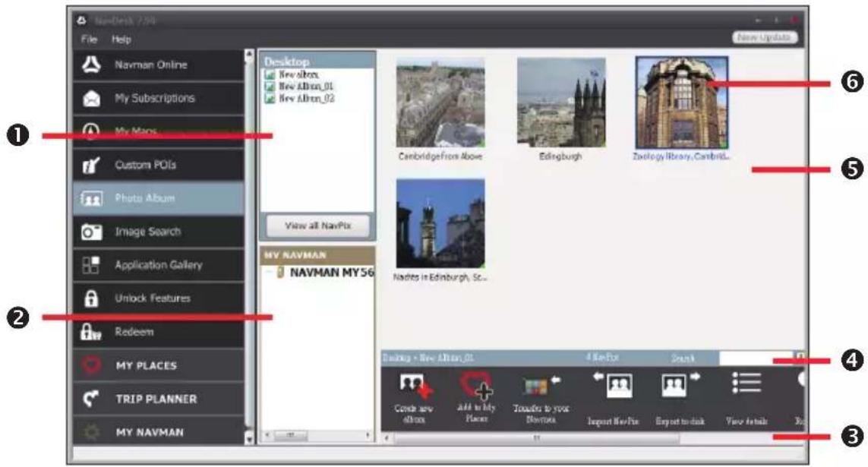Click the New Update button
The width and height of the screenshot is (868, 467).
click(x=765, y=37)
